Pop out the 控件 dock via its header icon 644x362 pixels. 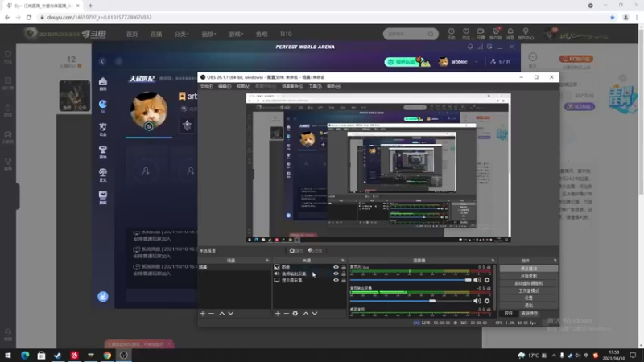555,261
